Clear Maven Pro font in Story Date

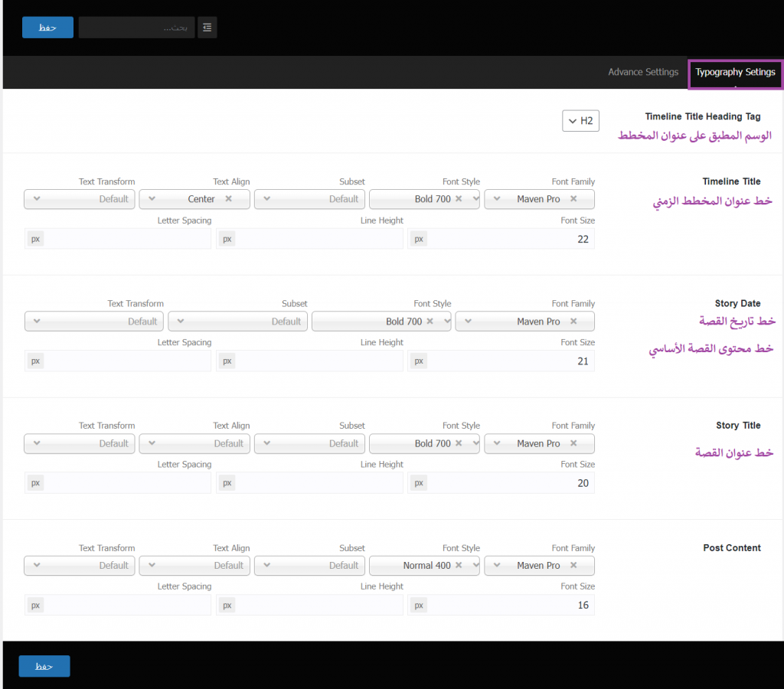tap(573, 322)
